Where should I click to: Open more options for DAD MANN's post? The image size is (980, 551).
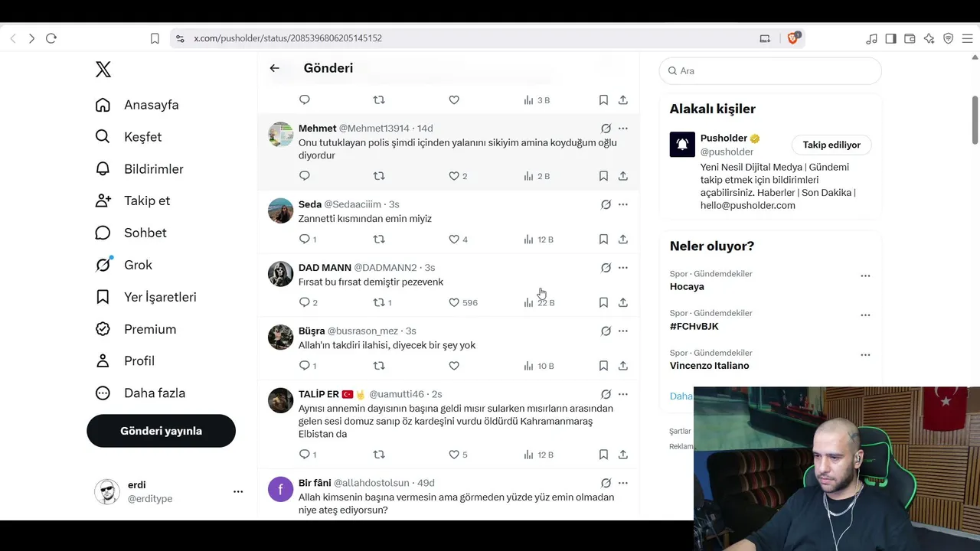click(x=623, y=268)
